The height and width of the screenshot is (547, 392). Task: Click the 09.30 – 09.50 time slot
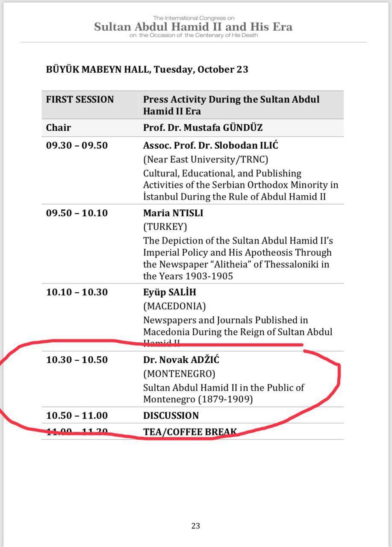77,145
